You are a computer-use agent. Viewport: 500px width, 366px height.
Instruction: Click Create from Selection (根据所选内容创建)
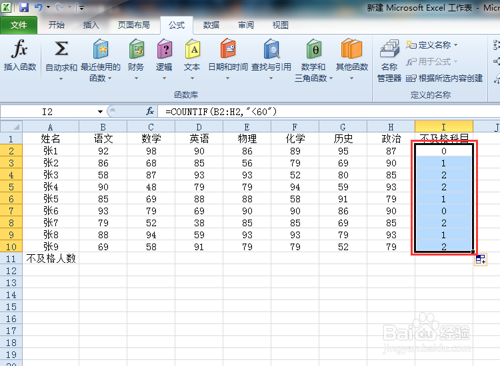445,78
